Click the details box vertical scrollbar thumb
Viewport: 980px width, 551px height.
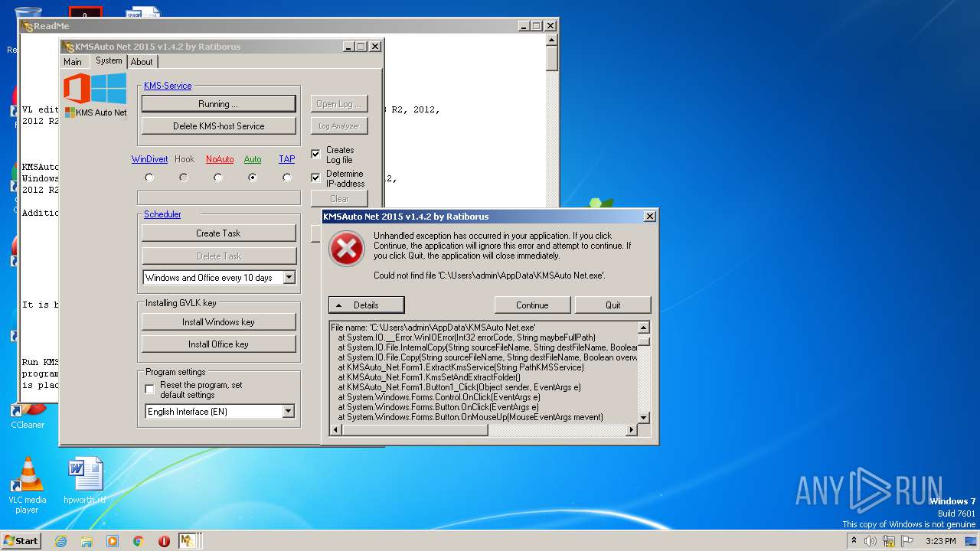tap(644, 341)
